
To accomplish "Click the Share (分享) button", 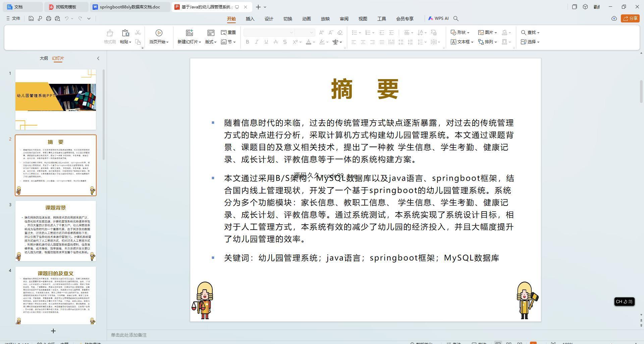I will [630, 18].
